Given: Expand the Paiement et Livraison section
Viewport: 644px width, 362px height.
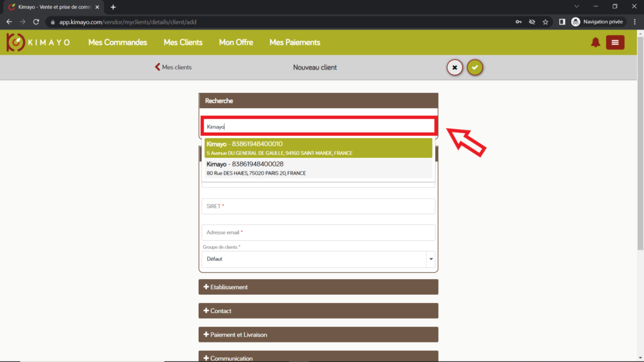Looking at the screenshot, I should [318, 334].
